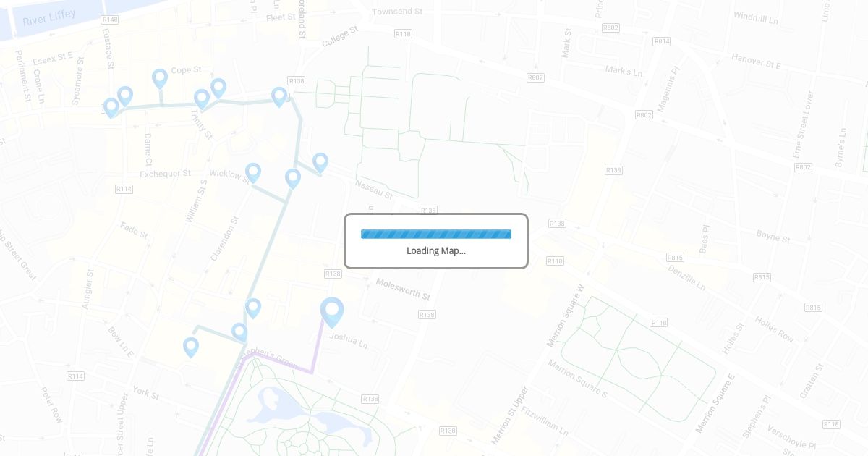Image resolution: width=868 pixels, height=456 pixels.
Task: Select the pin beside the Wicklow St label
Action: pyautogui.click(x=252, y=173)
